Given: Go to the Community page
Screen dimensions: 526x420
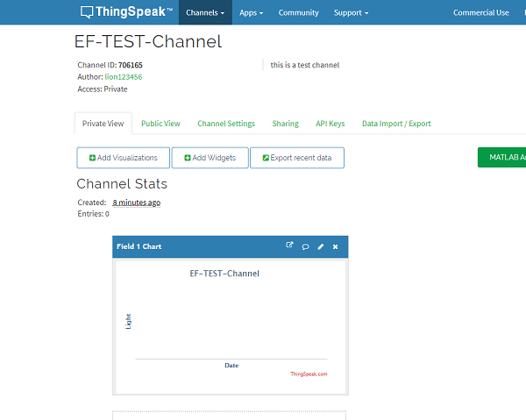Looking at the screenshot, I should click(299, 12).
